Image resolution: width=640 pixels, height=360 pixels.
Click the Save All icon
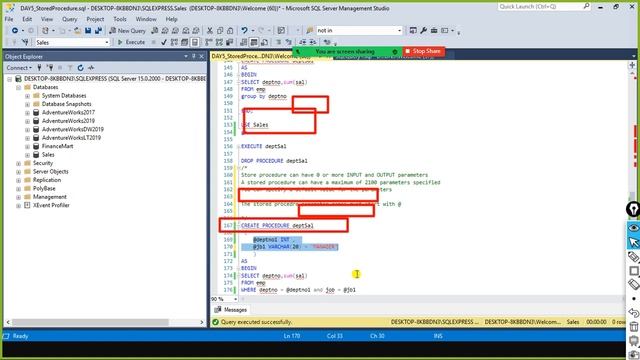(98, 31)
